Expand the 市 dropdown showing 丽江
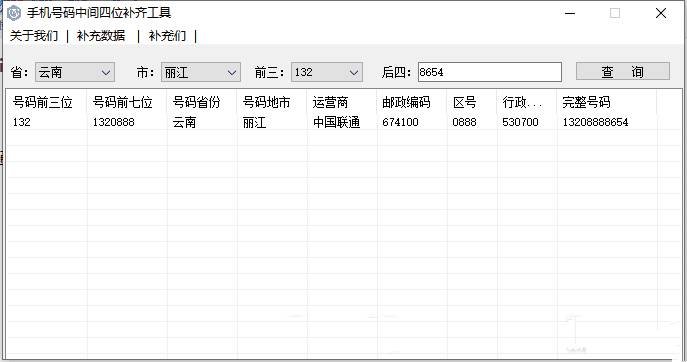Screen dimensions: 687x362 (201, 72)
